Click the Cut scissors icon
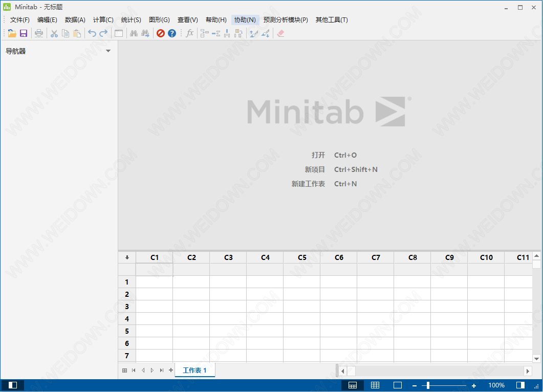This screenshot has height=392, width=543. point(54,33)
